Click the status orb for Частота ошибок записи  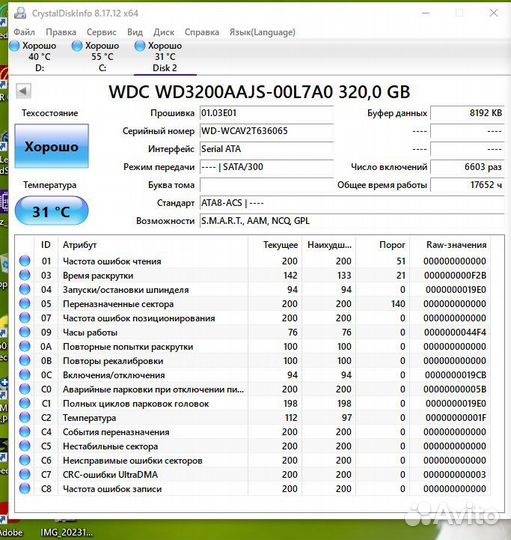click(x=25, y=488)
